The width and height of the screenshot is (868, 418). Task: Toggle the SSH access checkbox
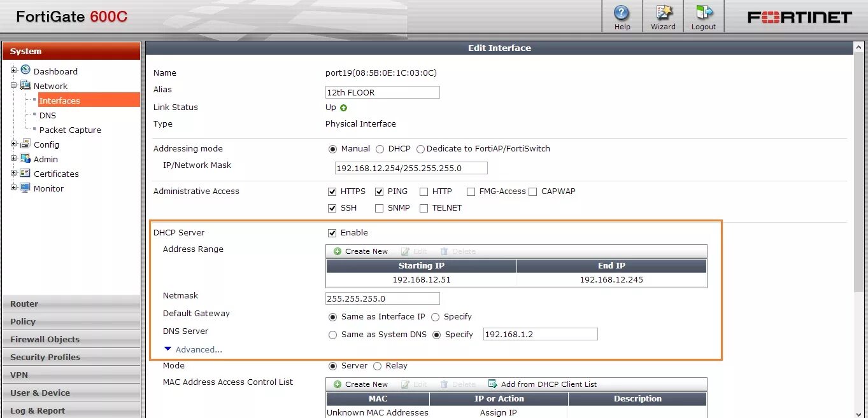coord(332,208)
